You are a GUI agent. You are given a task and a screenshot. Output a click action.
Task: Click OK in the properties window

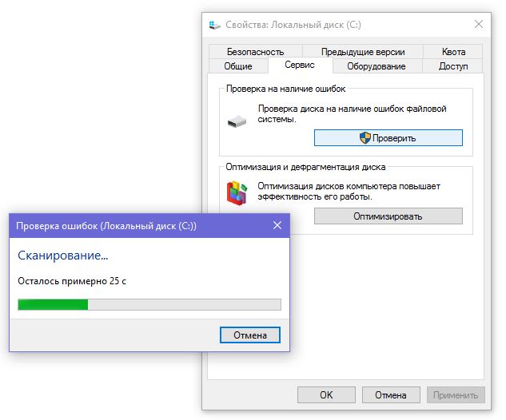point(326,395)
